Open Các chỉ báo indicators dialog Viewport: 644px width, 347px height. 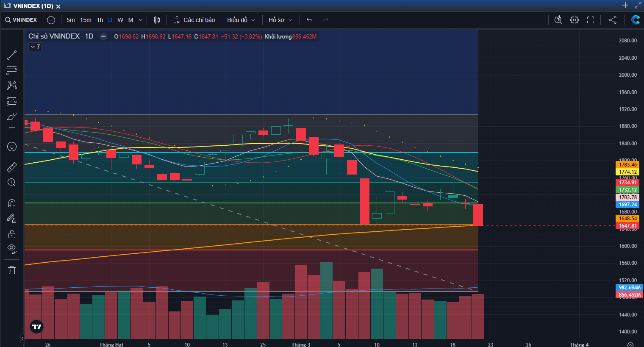tap(194, 20)
